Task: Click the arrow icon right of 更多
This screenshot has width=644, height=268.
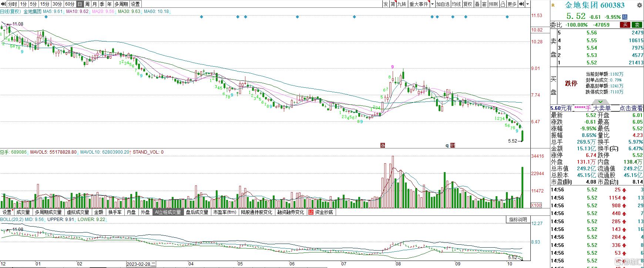Action: [521, 4]
